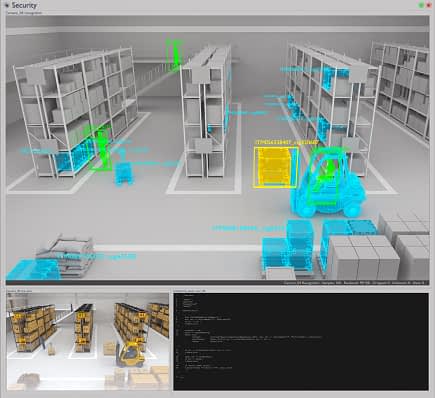Click the yellow label above highlighted pallet
The width and height of the screenshot is (435, 398).
click(287, 142)
